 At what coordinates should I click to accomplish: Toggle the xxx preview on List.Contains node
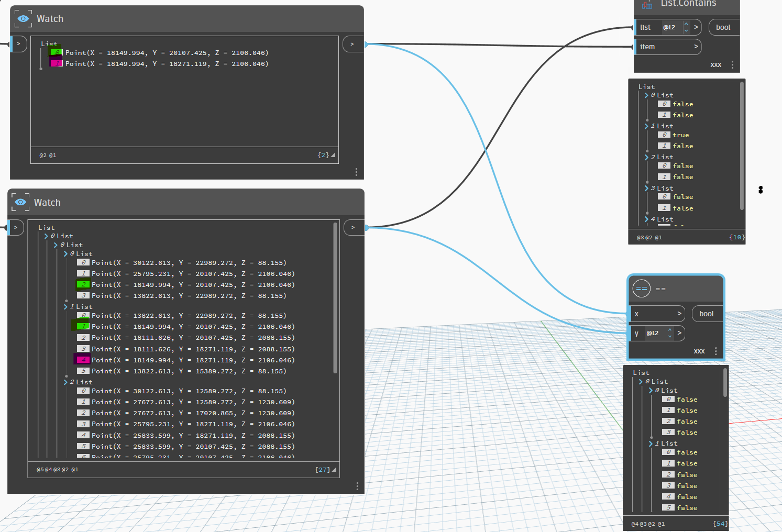point(715,64)
